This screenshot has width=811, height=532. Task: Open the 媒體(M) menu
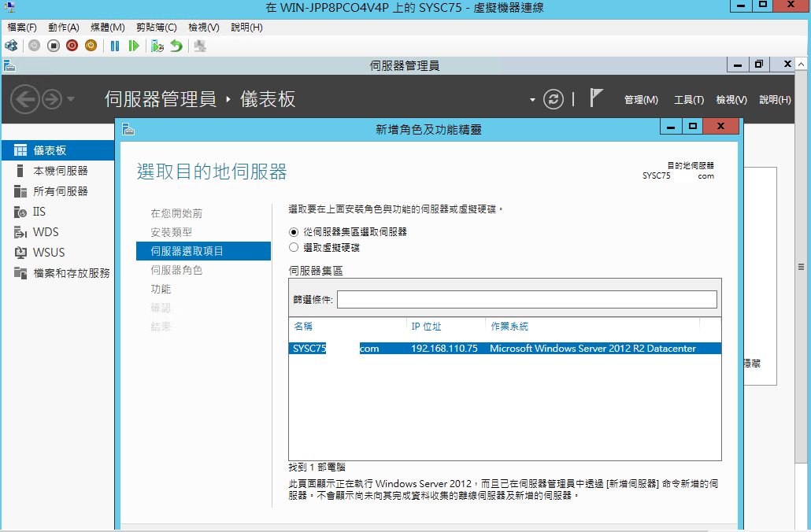pos(108,28)
